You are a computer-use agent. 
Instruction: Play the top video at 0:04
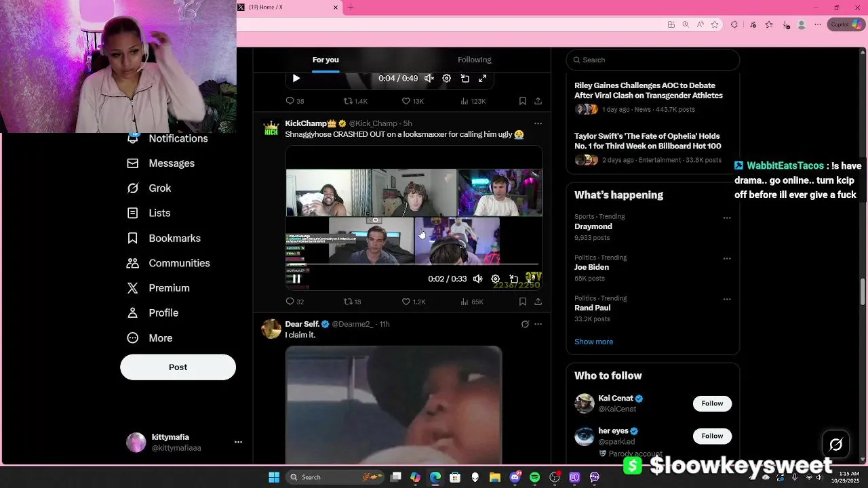point(296,79)
